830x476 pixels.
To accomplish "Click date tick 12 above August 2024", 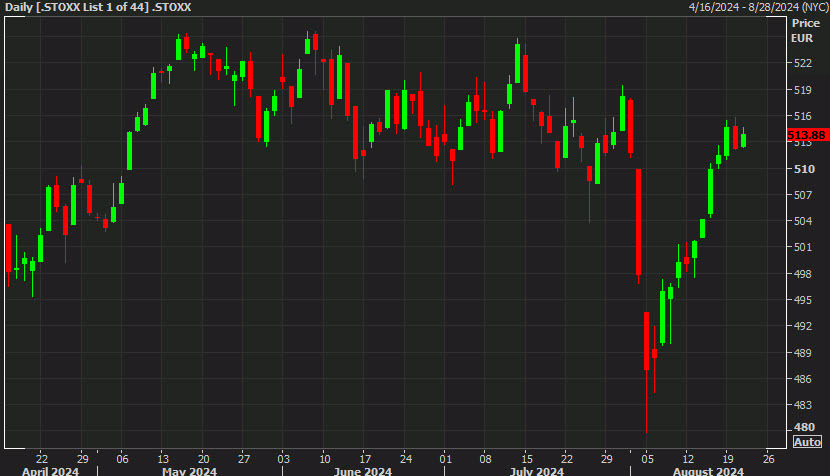I will [x=688, y=459].
